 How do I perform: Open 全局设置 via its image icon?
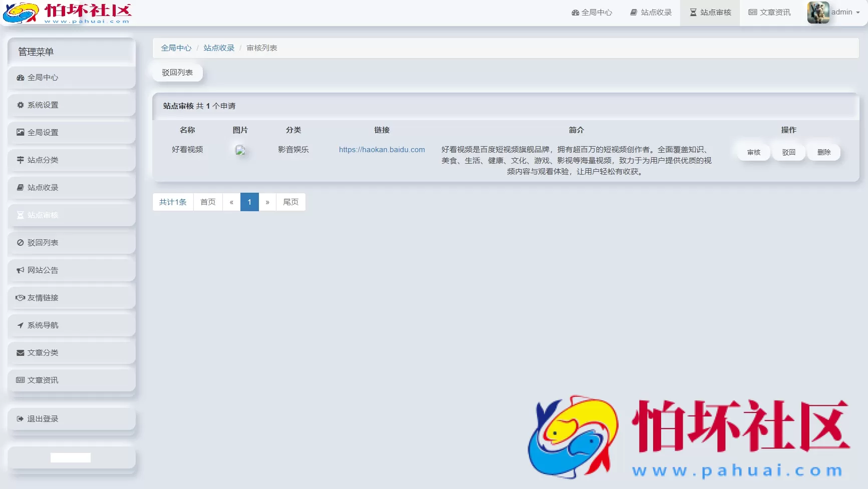pos(20,132)
